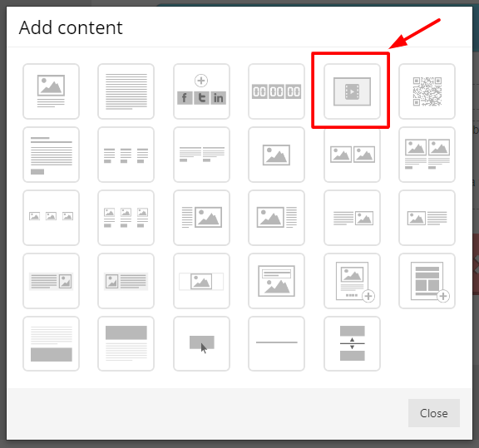Insert the social media icons block
This screenshot has width=479, height=448.
coord(201,91)
